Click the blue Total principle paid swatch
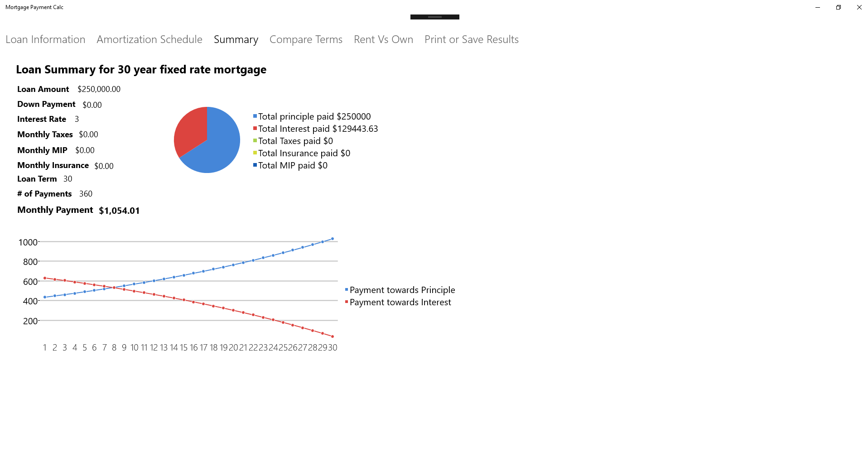Image resolution: width=868 pixels, height=471 pixels. 255,116
